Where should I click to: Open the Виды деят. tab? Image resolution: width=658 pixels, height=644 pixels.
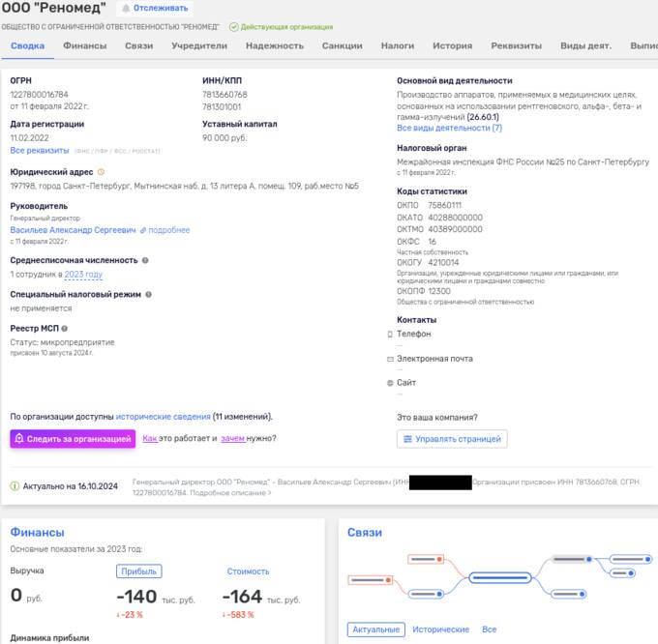585,45
